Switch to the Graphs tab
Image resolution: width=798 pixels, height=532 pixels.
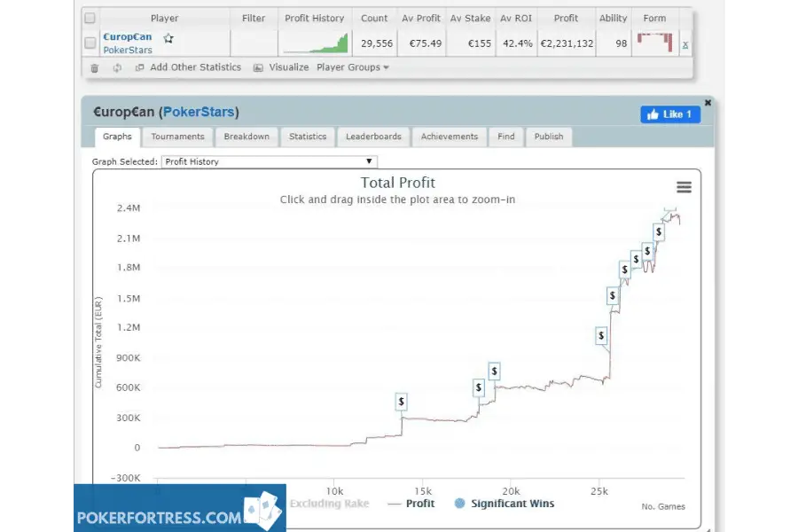pyautogui.click(x=117, y=137)
